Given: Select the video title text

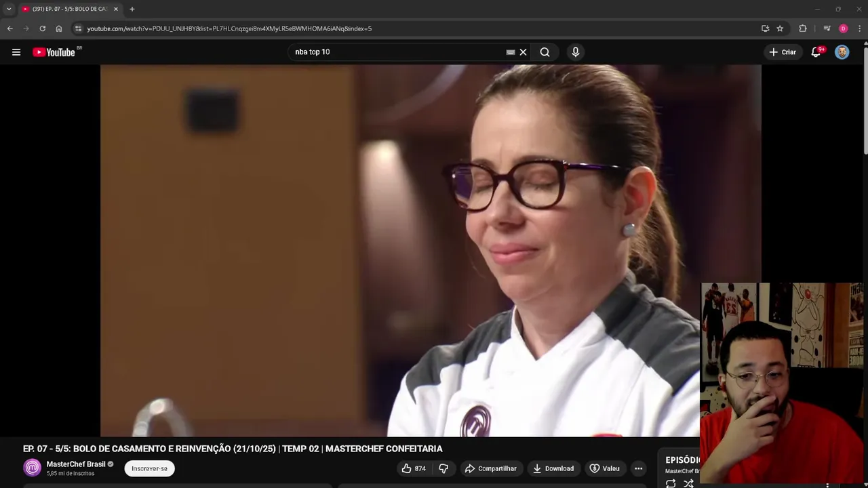Looking at the screenshot, I should point(233,449).
